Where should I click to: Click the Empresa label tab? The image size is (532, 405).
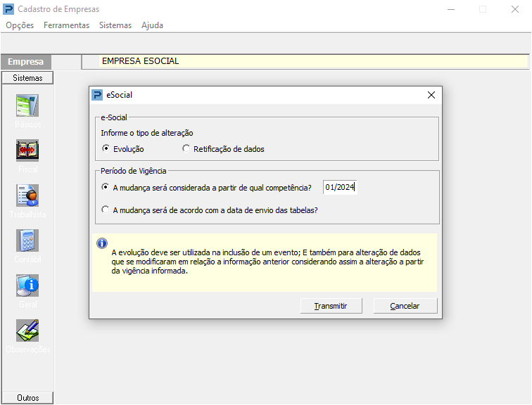click(26, 62)
